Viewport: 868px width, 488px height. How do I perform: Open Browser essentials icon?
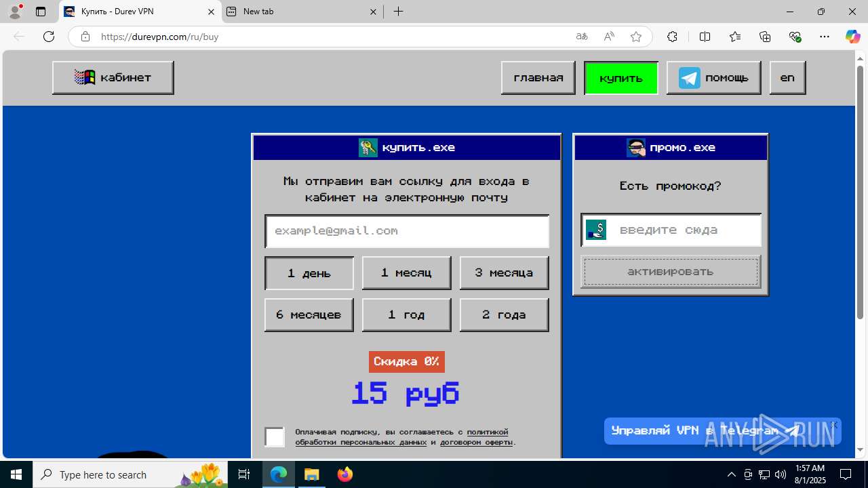click(795, 37)
